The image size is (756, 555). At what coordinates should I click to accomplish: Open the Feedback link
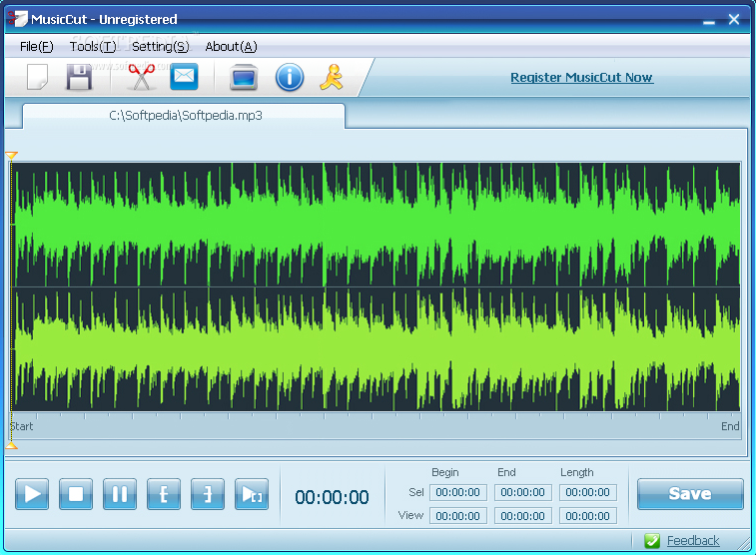click(x=693, y=541)
